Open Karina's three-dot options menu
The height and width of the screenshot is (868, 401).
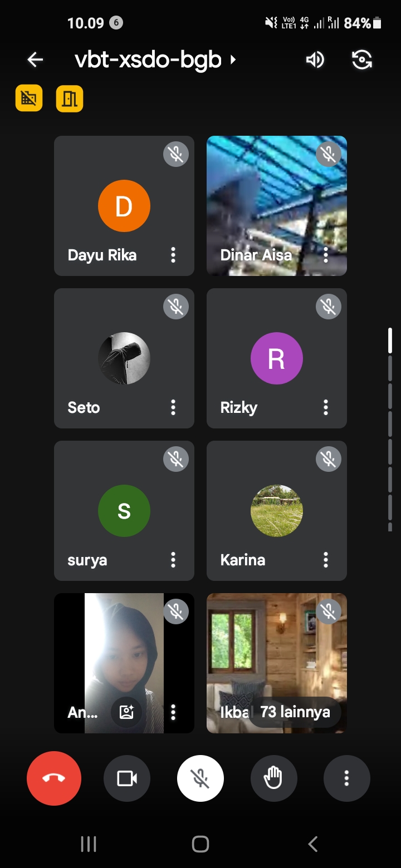[326, 560]
